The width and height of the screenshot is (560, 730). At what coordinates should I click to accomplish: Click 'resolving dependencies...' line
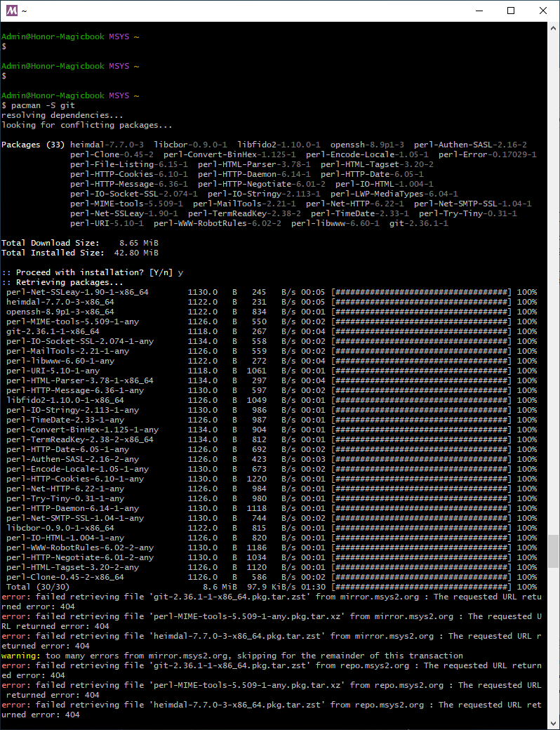[62, 115]
